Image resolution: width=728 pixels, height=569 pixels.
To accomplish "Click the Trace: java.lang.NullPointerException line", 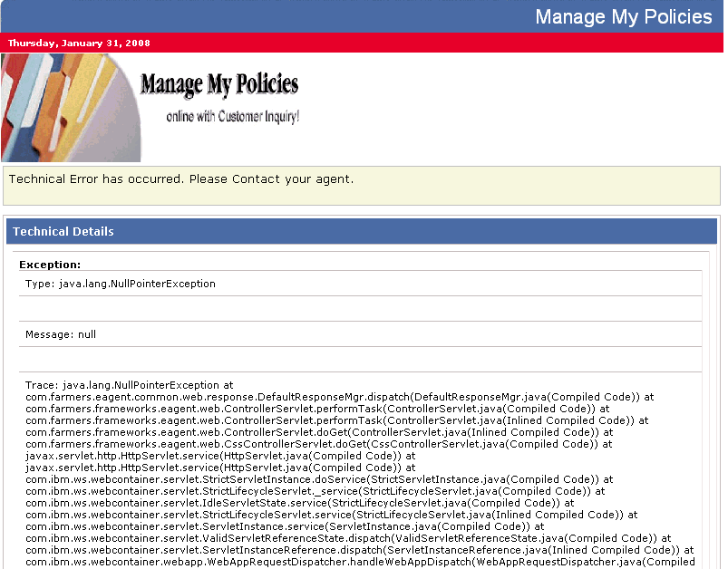I will pos(129,385).
